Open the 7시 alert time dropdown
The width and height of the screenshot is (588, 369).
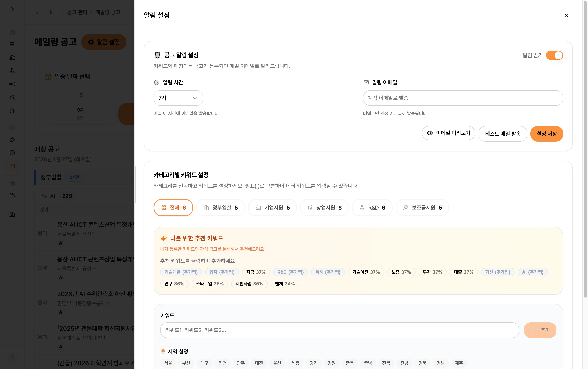[178, 98]
